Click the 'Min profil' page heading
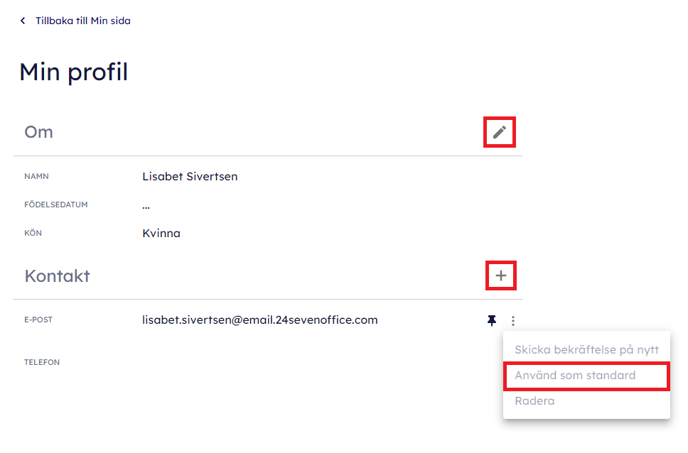Image resolution: width=688 pixels, height=453 pixels. pyautogui.click(x=73, y=72)
